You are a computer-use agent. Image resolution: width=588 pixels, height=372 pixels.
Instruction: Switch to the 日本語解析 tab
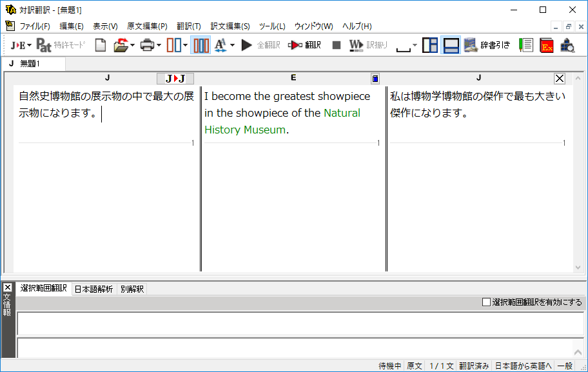(x=93, y=289)
